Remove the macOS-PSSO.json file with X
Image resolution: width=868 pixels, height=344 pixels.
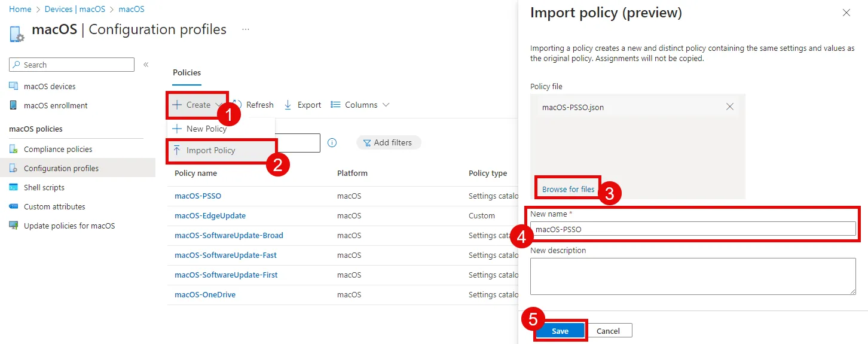729,107
